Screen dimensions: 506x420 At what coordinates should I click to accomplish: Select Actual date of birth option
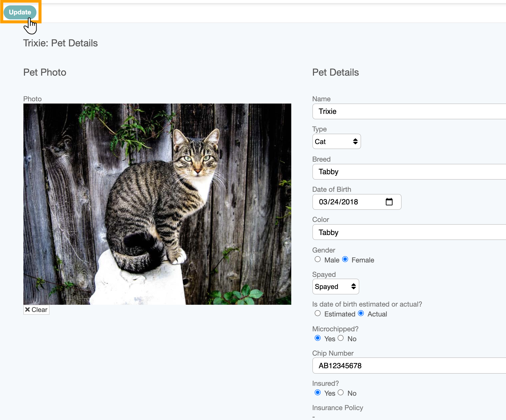(361, 313)
